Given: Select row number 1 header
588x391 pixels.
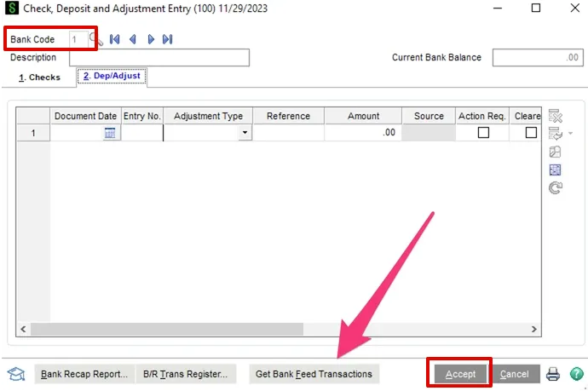Looking at the screenshot, I should (x=33, y=133).
